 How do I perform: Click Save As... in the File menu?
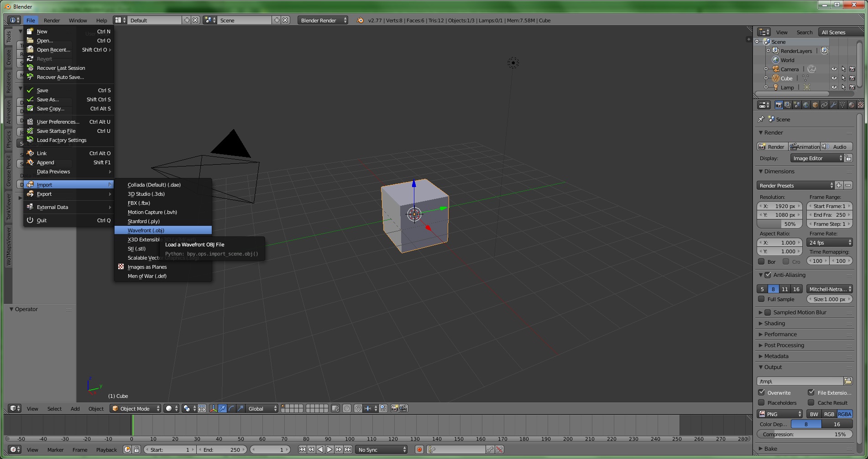click(x=48, y=99)
